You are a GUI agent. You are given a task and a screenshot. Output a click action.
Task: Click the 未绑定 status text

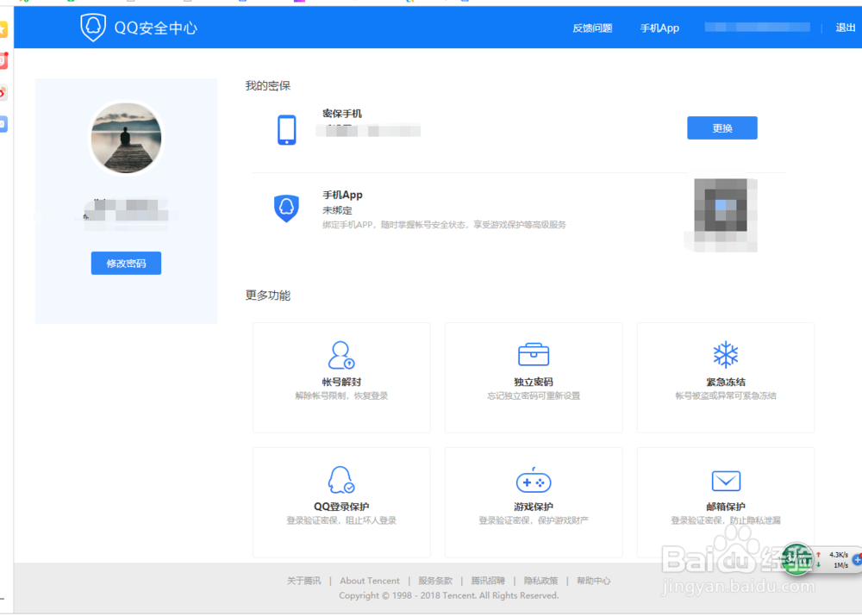coord(337,210)
